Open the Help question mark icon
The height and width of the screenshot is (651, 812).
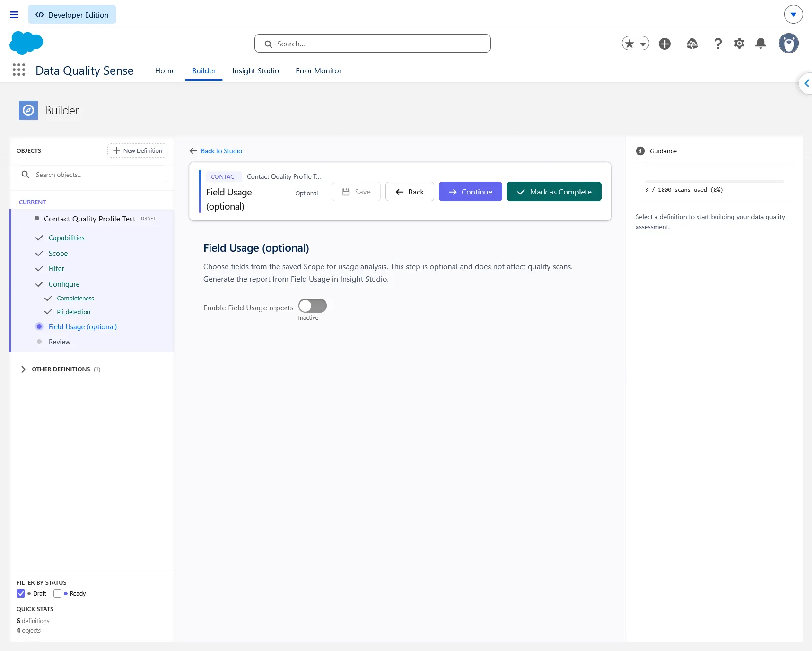(718, 44)
